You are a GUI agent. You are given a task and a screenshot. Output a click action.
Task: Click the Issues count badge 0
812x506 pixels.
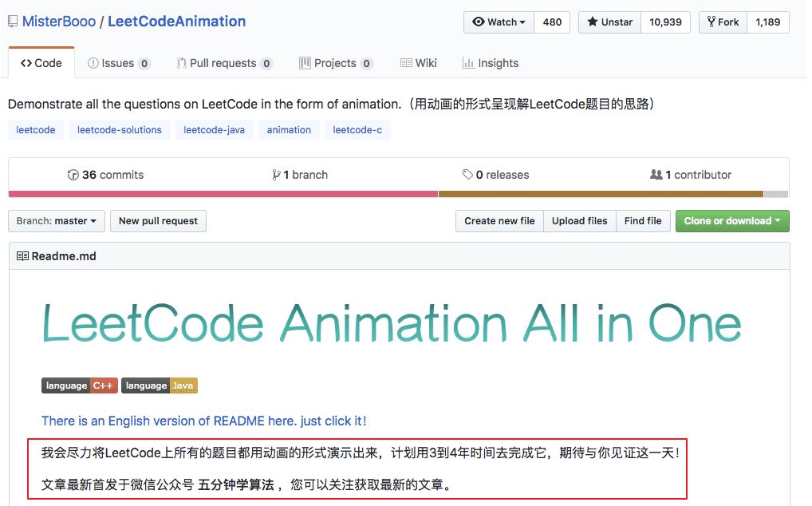click(x=144, y=64)
